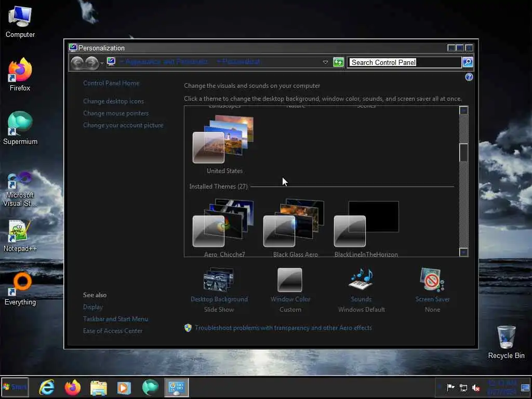Open the Computer desktop icon

coord(20,22)
